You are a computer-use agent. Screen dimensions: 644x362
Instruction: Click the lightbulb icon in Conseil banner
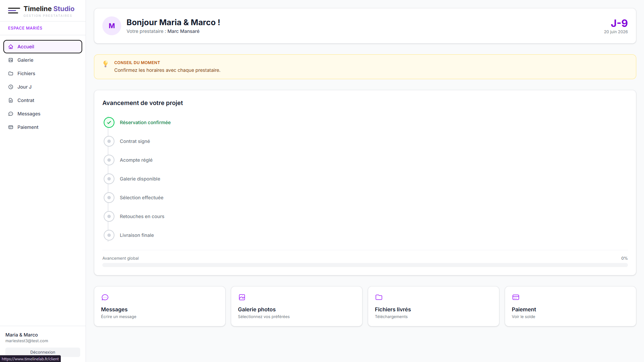(105, 64)
